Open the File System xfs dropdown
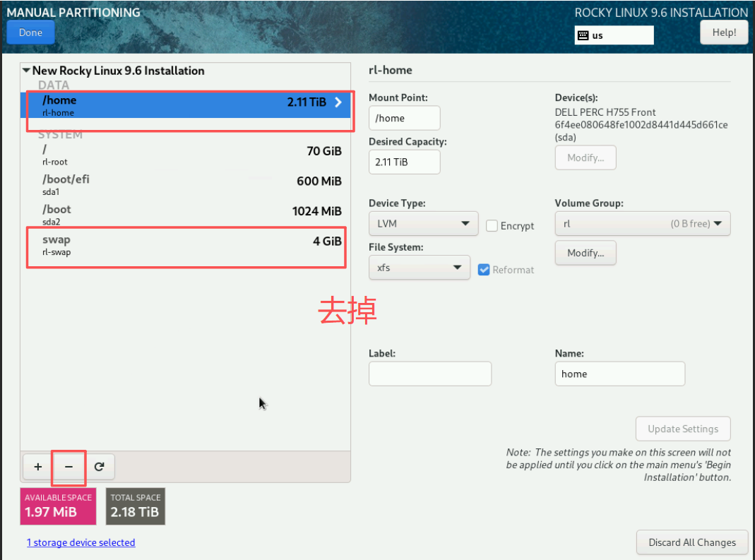Viewport: 755px width, 560px height. tap(419, 268)
